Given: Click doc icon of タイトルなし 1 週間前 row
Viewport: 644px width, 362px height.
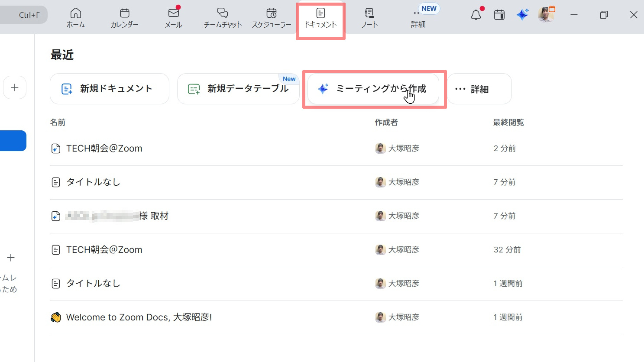Looking at the screenshot, I should [56, 284].
